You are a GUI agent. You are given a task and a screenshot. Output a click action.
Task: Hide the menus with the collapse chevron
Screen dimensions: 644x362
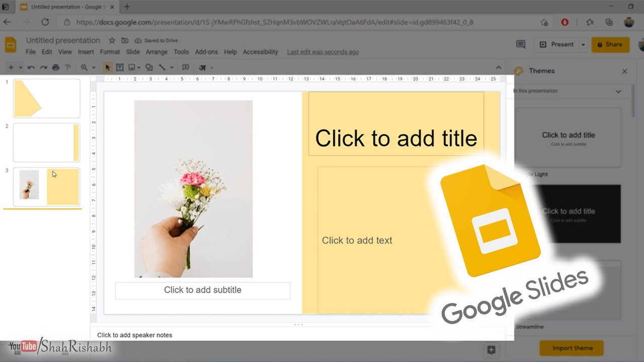coord(499,67)
